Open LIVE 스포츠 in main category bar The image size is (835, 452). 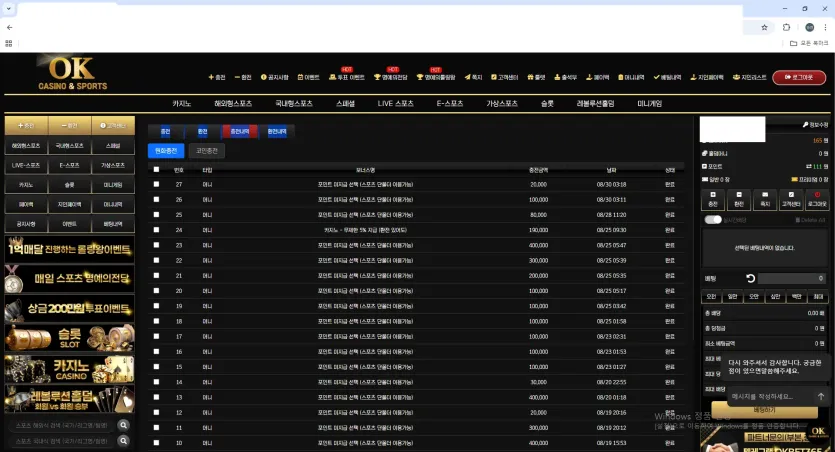click(396, 103)
